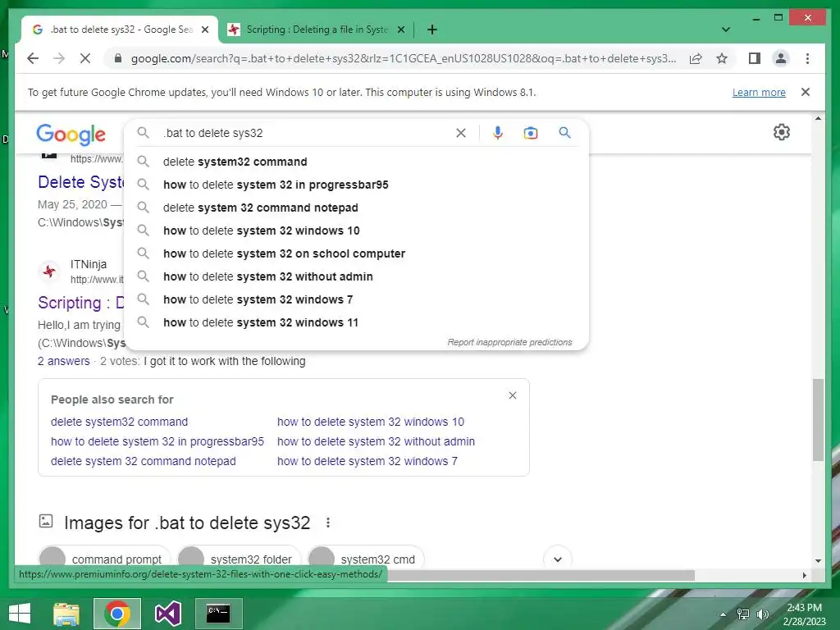This screenshot has width=840, height=630.
Task: Click related link delete system 32 command notepad
Action: click(143, 461)
